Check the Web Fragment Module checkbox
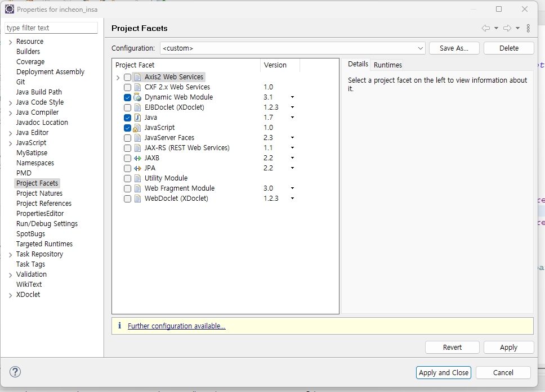 pos(128,188)
